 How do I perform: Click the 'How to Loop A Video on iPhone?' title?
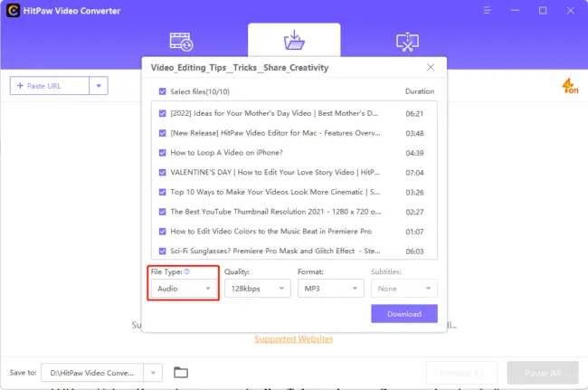click(x=226, y=153)
